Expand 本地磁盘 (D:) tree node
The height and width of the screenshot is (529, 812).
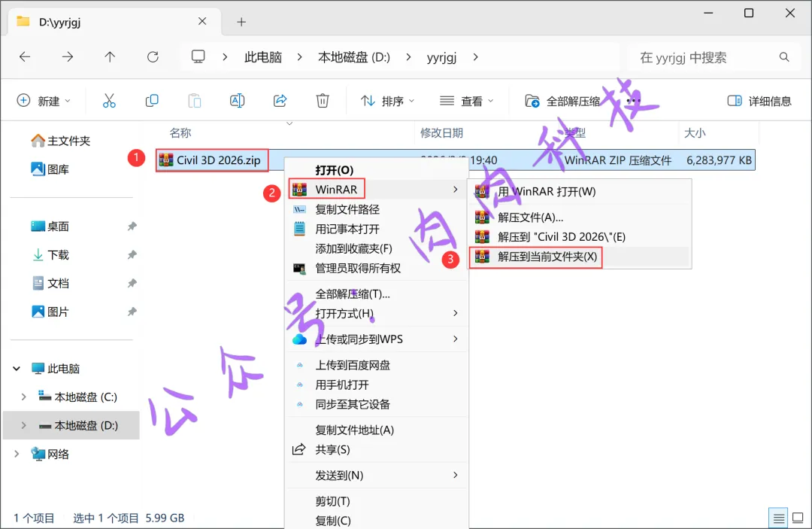point(23,426)
